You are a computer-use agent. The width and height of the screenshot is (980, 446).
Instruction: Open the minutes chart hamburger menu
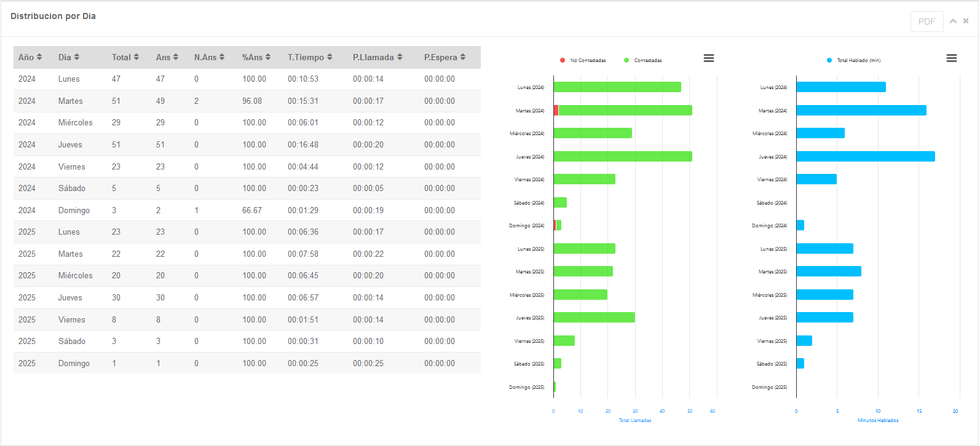(x=951, y=58)
